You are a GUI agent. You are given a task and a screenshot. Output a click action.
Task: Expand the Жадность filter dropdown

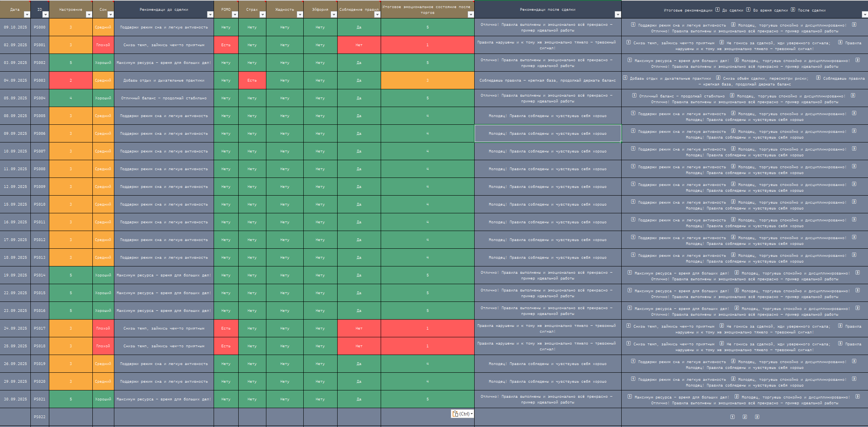300,15
